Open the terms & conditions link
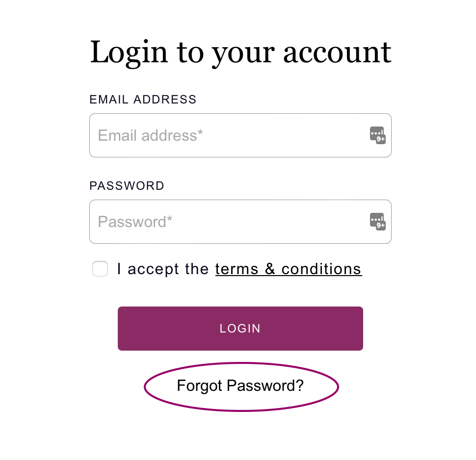Viewport: 476px width, 460px height. click(288, 269)
